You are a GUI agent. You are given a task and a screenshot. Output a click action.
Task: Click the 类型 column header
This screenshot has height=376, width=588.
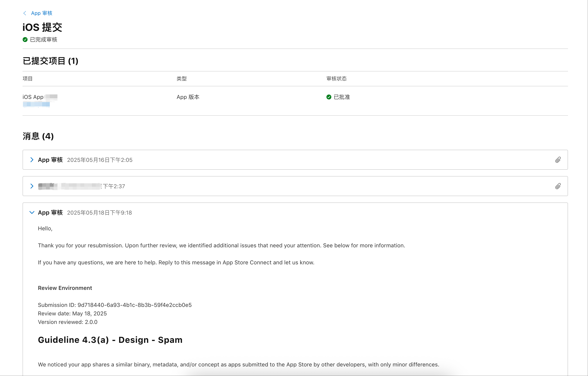(181, 79)
